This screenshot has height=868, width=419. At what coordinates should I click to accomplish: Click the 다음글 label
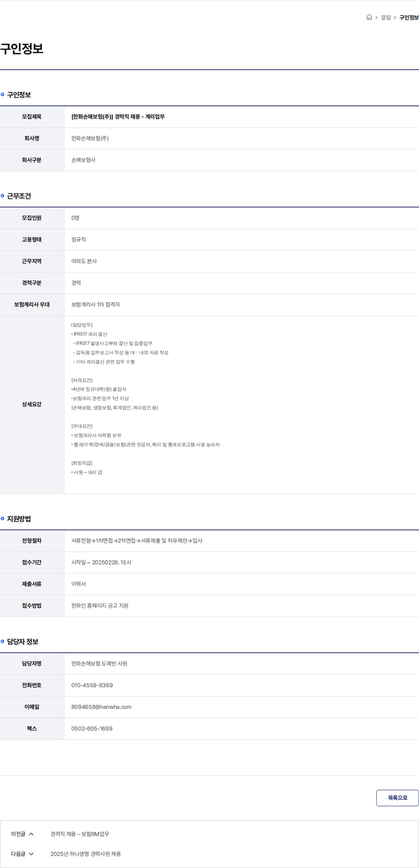pos(18,854)
